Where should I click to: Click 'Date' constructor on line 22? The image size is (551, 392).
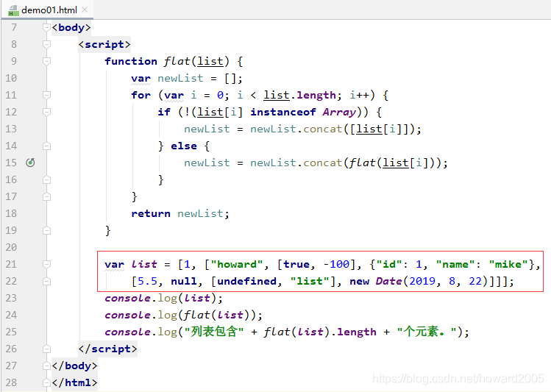(388, 281)
